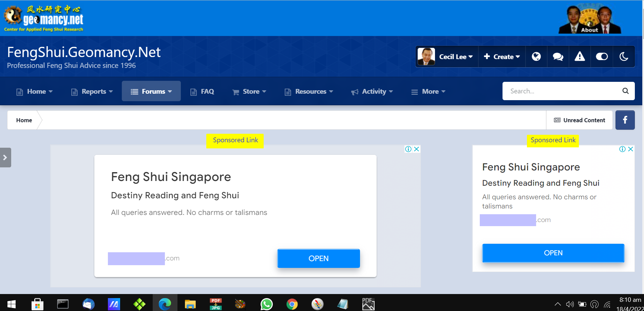Open WhatsApp from the taskbar
Viewport: 644px width, 311px height.
(x=267, y=304)
